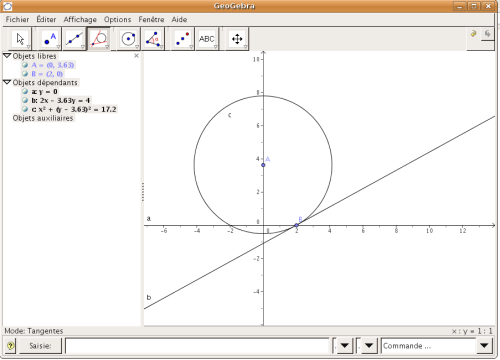Click the label c on the circle
Image resolution: width=500 pixels, height=360 pixels.
[230, 115]
